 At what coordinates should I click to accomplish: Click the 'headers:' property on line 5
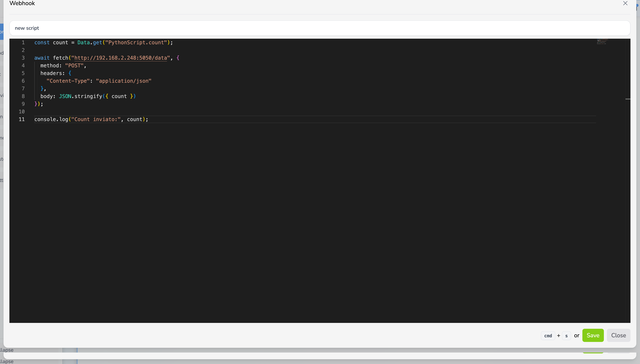coord(52,73)
